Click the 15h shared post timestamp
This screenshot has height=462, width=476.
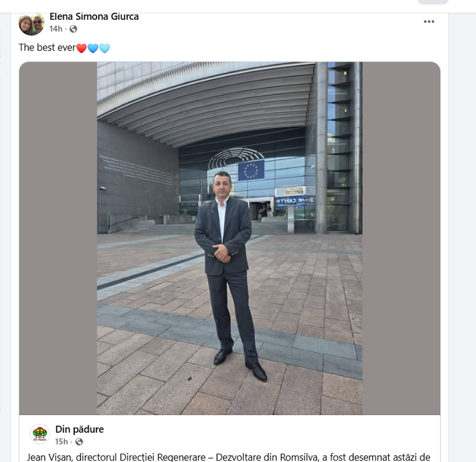click(x=61, y=442)
